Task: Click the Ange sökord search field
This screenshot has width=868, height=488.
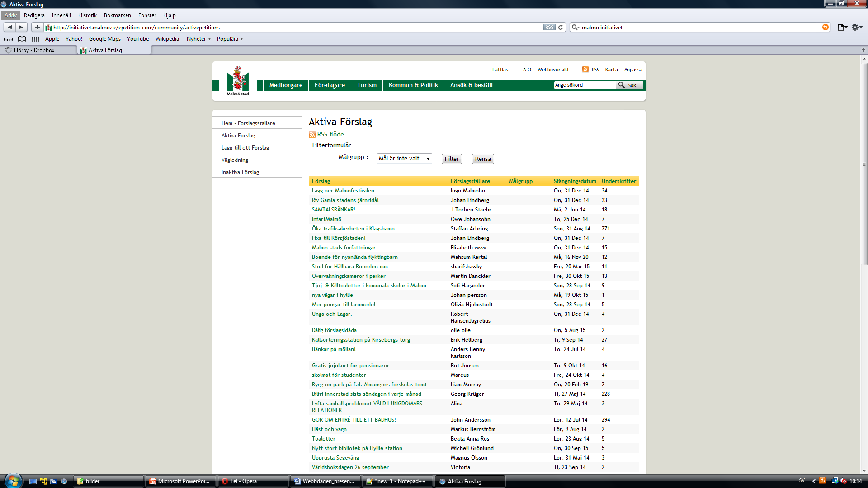Action: point(585,85)
